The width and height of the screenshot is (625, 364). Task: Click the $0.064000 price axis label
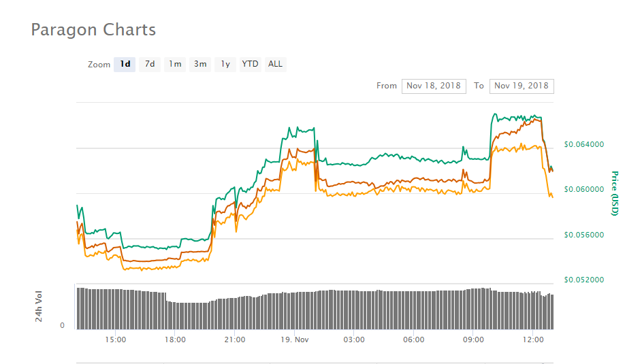click(x=584, y=144)
